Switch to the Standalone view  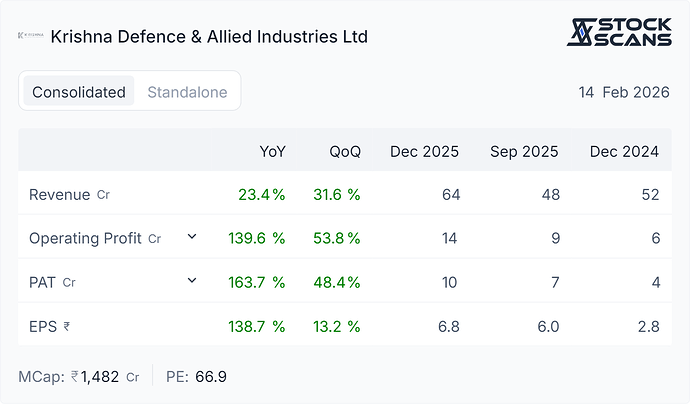point(187,92)
